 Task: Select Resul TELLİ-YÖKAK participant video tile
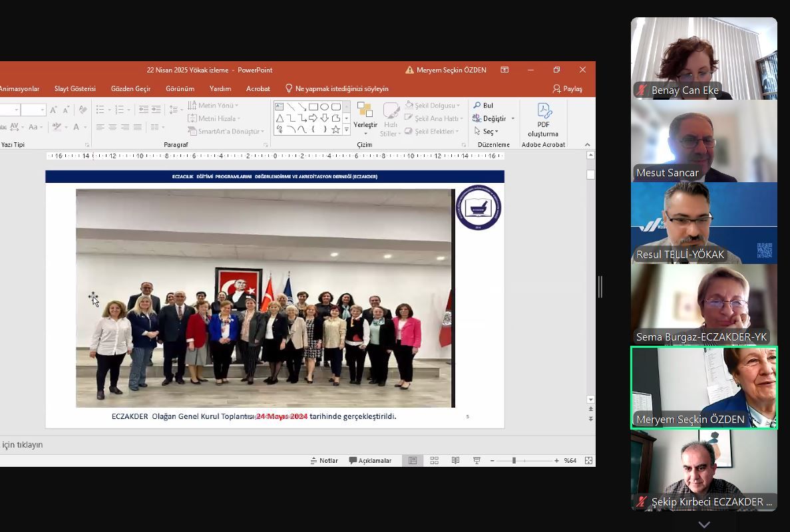[x=703, y=223]
